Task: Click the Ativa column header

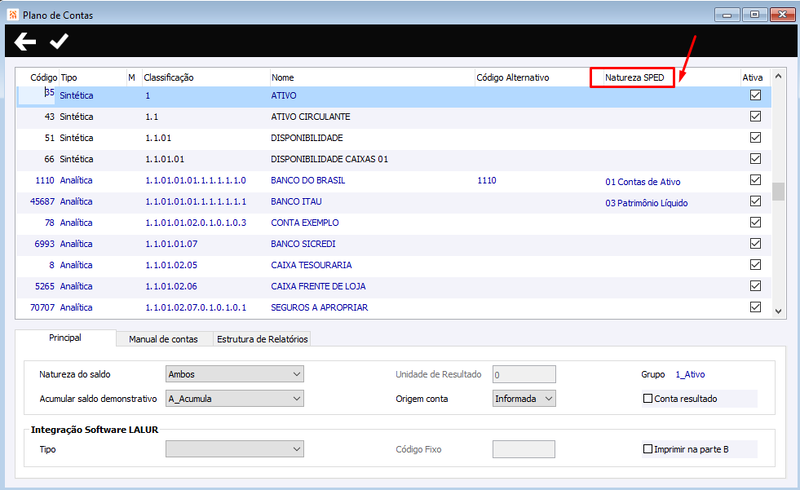Action: point(753,78)
